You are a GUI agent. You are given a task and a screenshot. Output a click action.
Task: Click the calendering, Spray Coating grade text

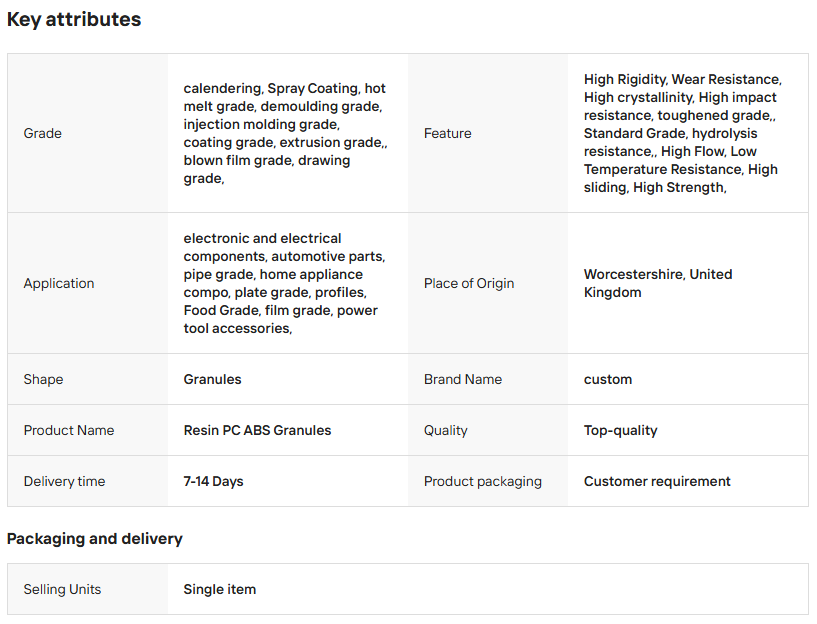point(285,133)
